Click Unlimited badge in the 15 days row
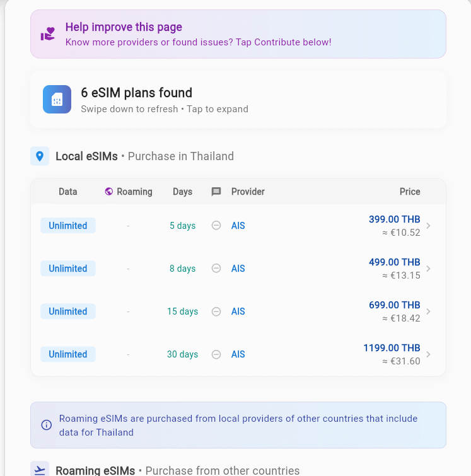471x476 pixels. (68, 311)
